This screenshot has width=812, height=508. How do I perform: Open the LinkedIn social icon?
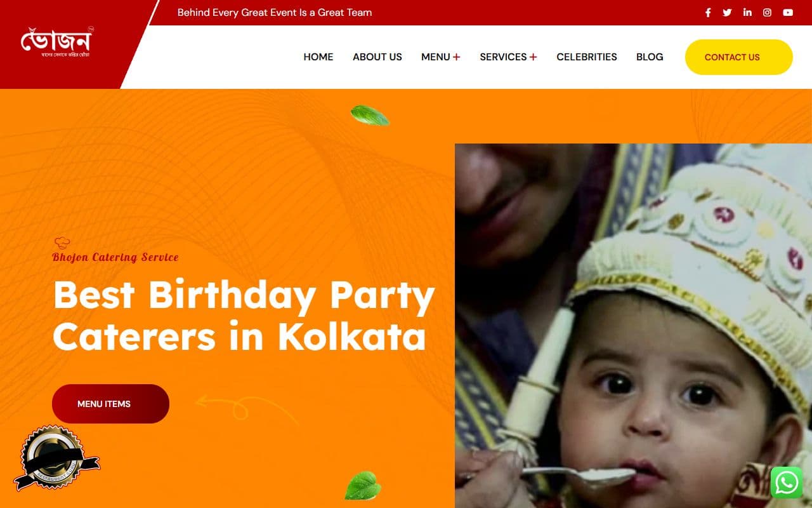click(747, 13)
